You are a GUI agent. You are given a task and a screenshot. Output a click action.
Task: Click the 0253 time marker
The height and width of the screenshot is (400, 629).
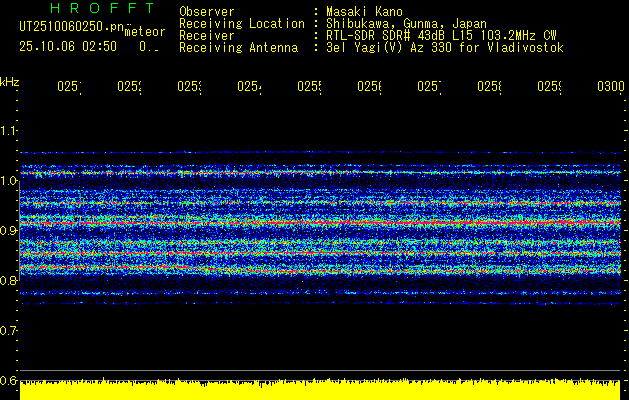[189, 86]
